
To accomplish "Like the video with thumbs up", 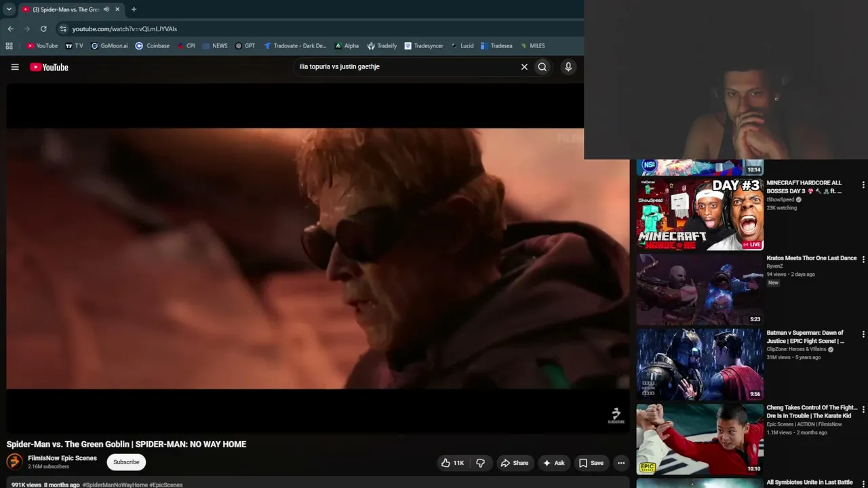I will tap(452, 463).
